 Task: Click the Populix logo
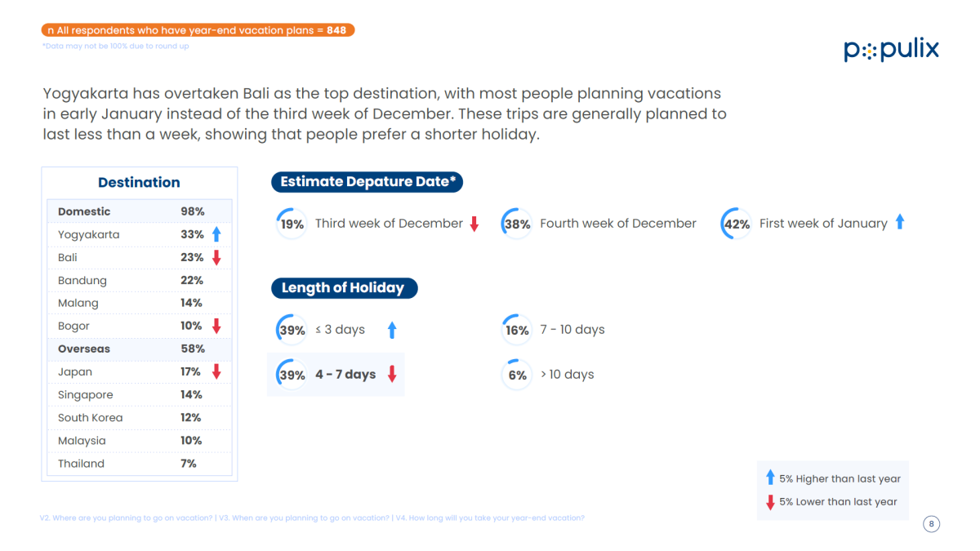click(891, 51)
